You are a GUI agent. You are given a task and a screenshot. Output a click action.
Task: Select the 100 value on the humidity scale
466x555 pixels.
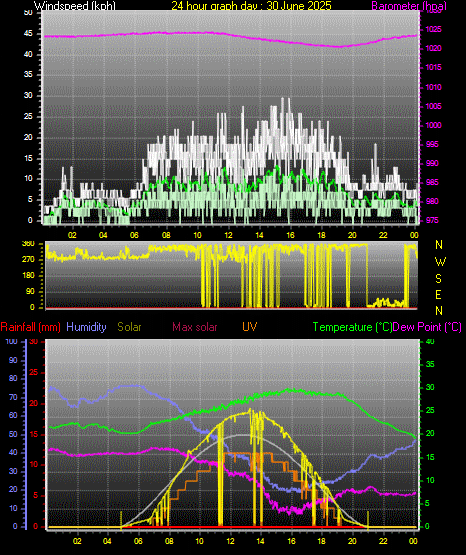[x=11, y=342]
